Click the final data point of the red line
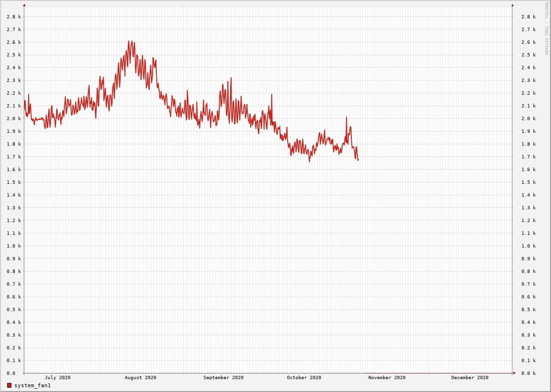Image resolution: width=551 pixels, height=392 pixels. click(358, 160)
